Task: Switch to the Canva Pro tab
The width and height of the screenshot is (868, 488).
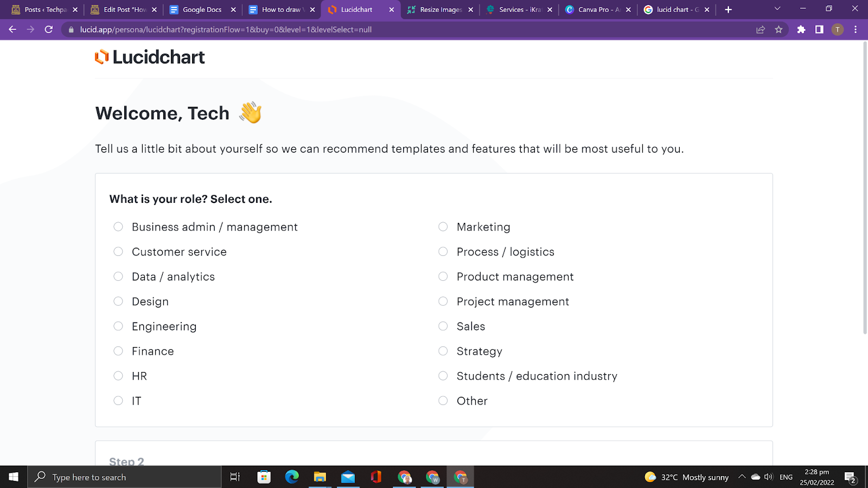Action: pyautogui.click(x=598, y=9)
